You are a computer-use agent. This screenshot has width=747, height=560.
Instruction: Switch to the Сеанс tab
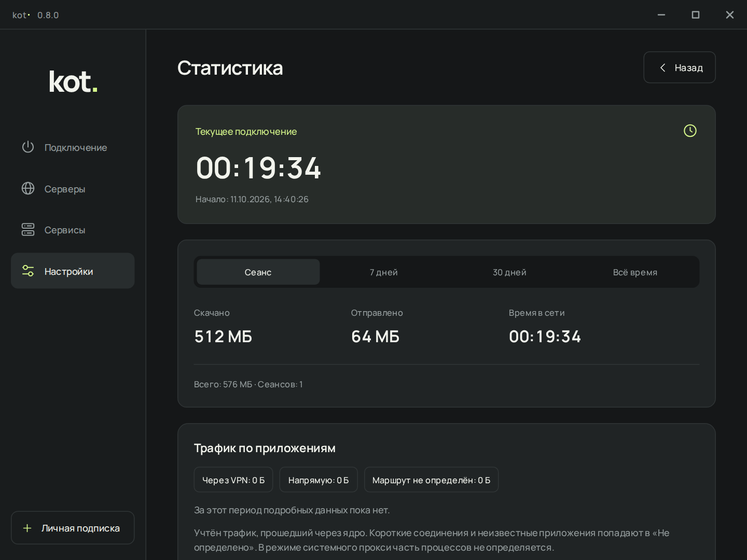(x=258, y=272)
